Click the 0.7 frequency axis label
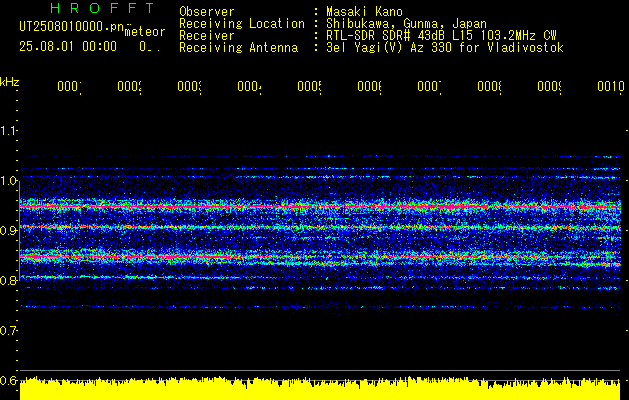The height and width of the screenshot is (400, 629). pos(9,331)
